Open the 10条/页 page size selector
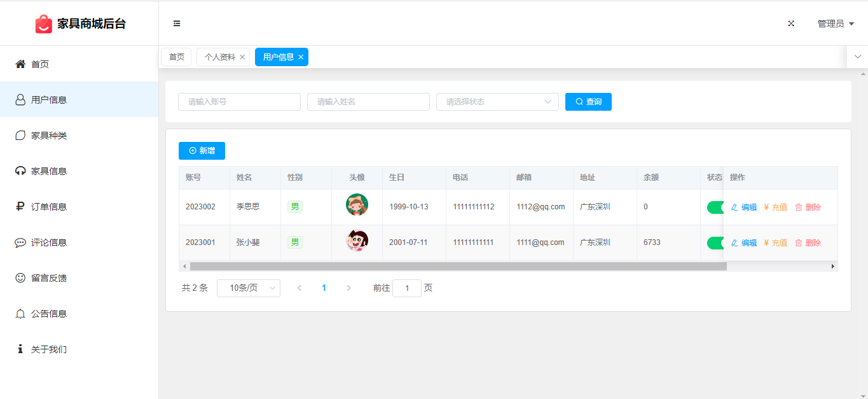868x399 pixels. (248, 288)
